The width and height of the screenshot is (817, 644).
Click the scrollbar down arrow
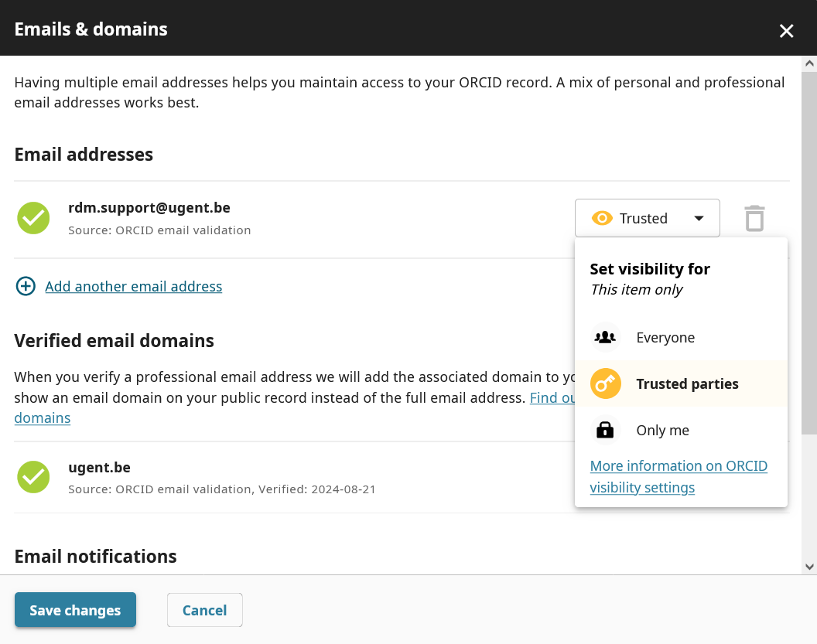point(809,567)
